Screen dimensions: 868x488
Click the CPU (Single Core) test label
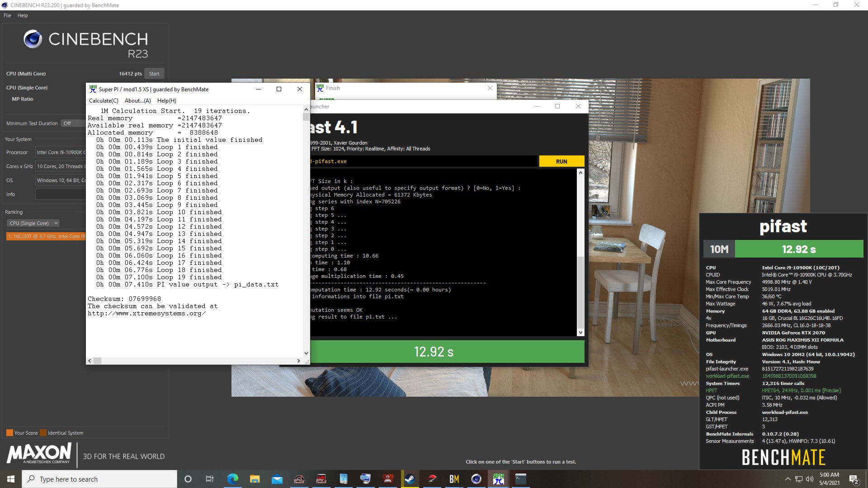point(27,88)
